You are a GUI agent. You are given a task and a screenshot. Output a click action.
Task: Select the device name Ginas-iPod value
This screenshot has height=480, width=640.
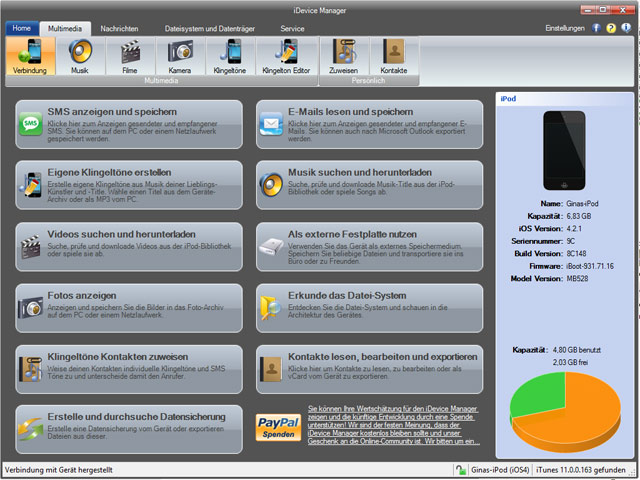point(582,203)
